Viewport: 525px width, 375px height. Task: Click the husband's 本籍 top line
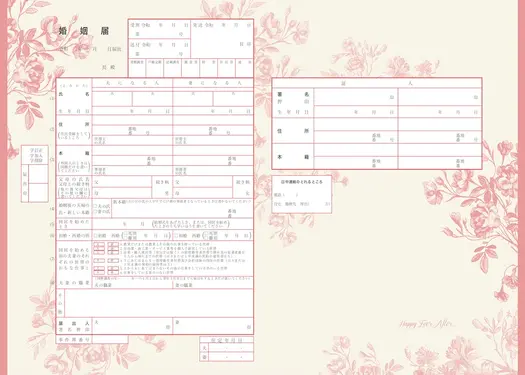coord(132,151)
